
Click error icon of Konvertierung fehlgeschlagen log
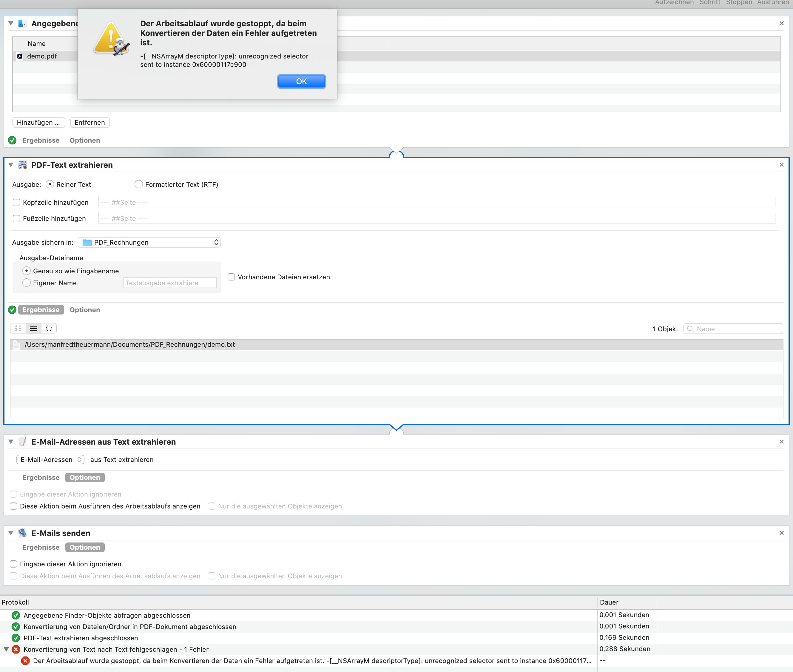tap(16, 650)
